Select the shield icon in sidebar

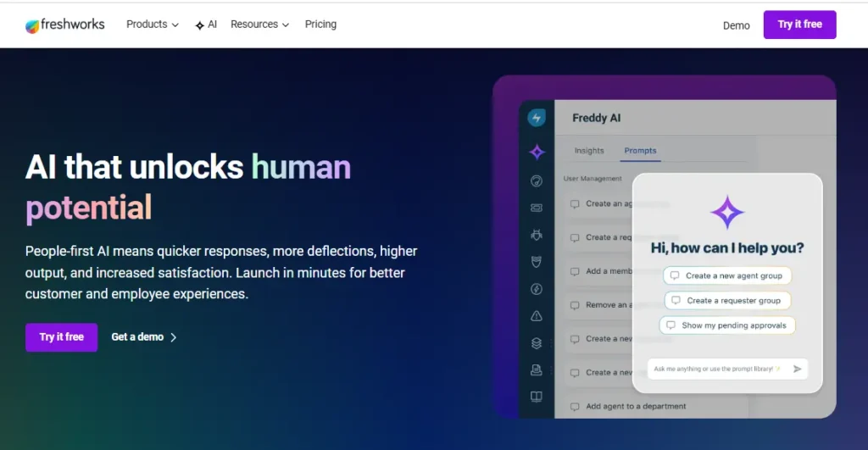pos(537,262)
